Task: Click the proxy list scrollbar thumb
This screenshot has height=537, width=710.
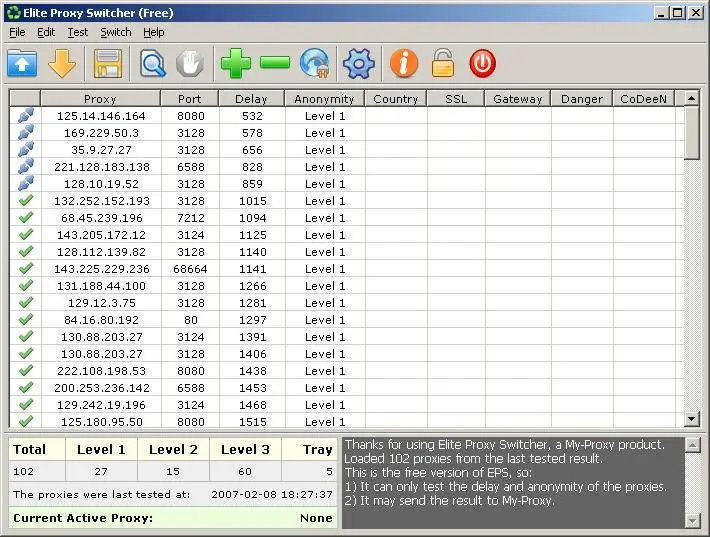Action: click(x=692, y=133)
